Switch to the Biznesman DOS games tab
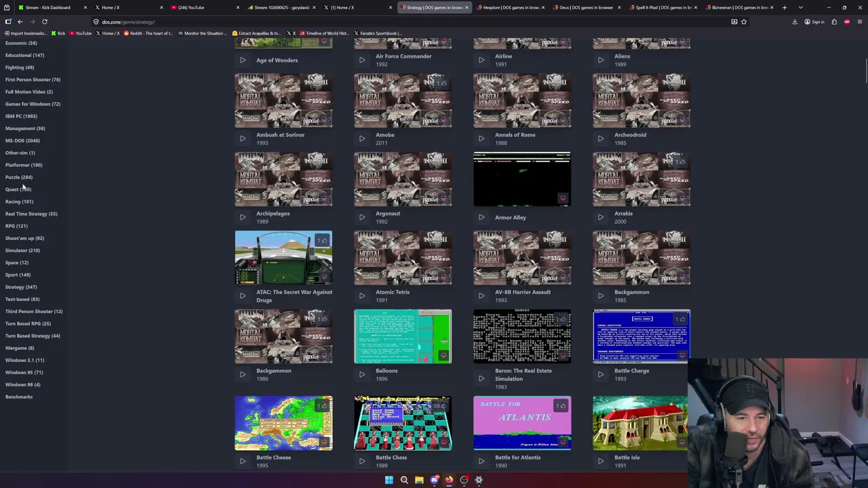Viewport: 868px width, 488px height. click(x=739, y=7)
